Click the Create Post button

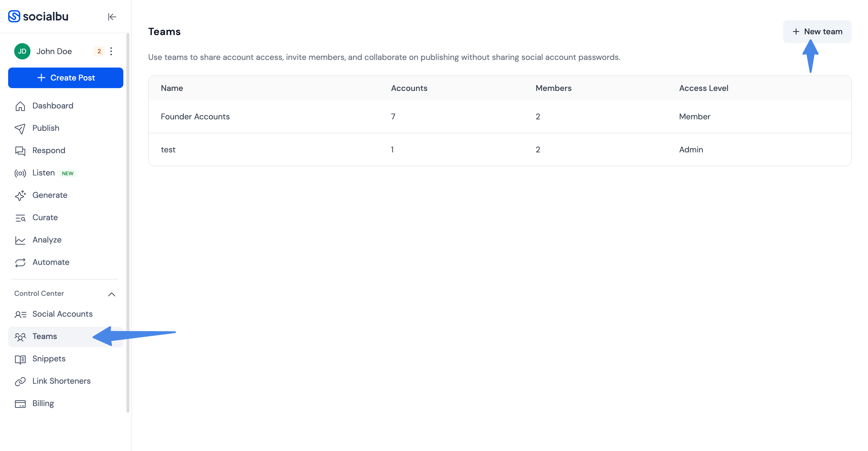pyautogui.click(x=66, y=78)
